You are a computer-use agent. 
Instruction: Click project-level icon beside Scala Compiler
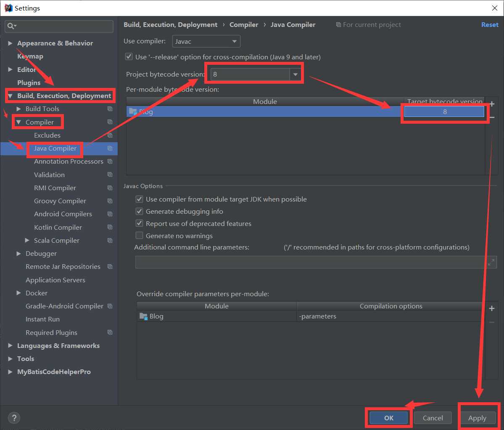(x=110, y=240)
